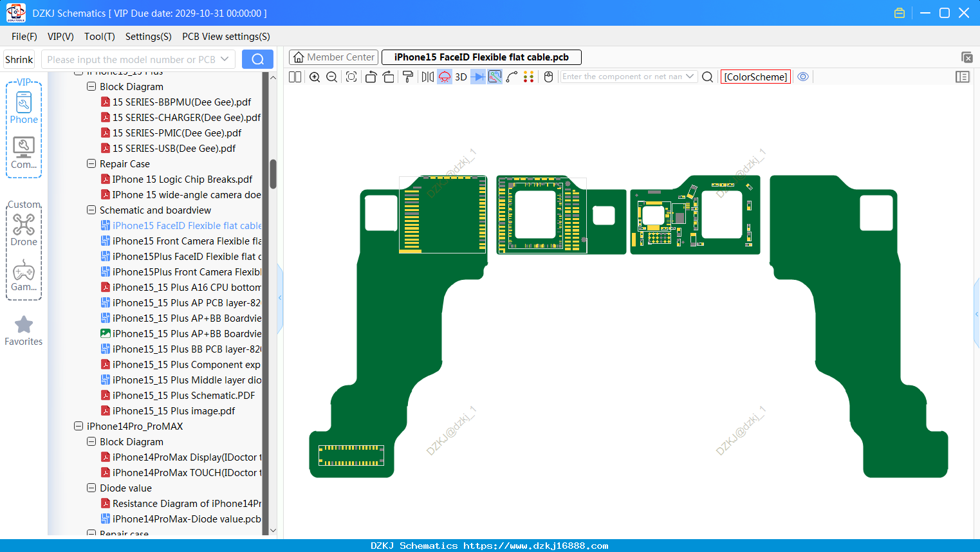This screenshot has height=552, width=980.
Task: Select the Game console category icon
Action: [24, 275]
